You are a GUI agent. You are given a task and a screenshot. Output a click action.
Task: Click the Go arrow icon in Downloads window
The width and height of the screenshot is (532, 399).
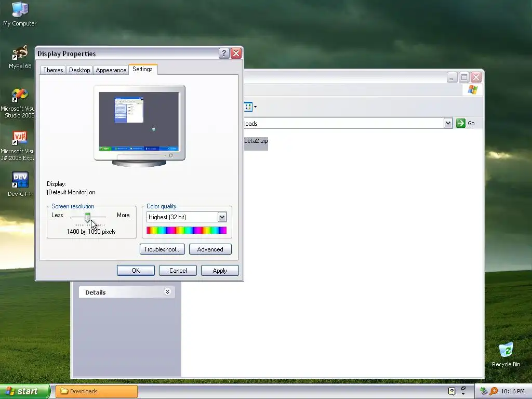tap(460, 123)
